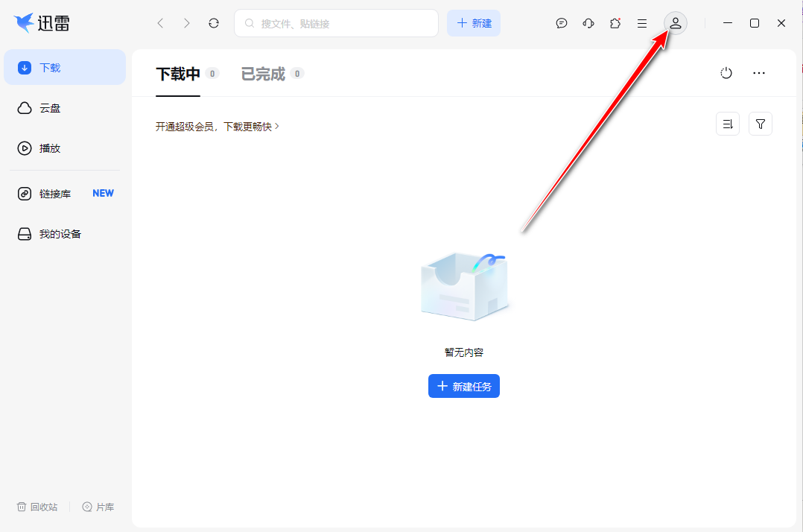Go forward with the right arrow

pos(187,23)
